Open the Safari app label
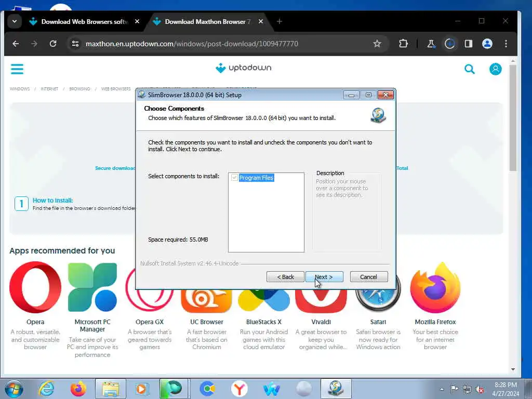Screen dimensions: 532x399 [x=378, y=322]
